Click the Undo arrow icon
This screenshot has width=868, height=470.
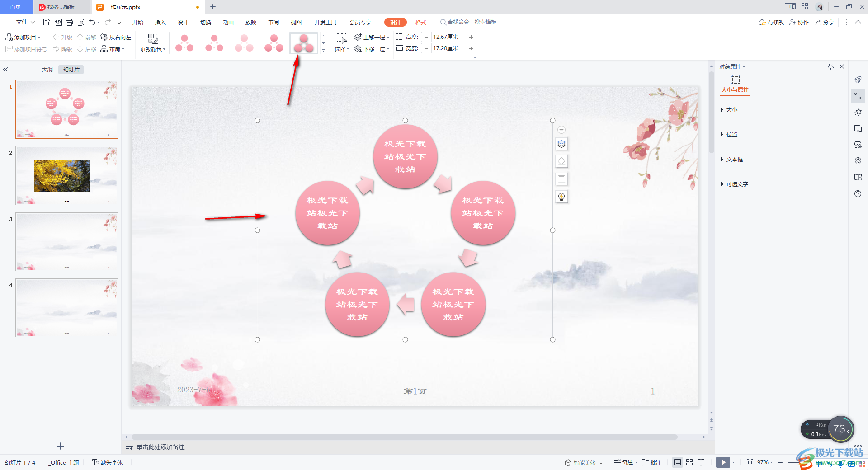pyautogui.click(x=92, y=22)
